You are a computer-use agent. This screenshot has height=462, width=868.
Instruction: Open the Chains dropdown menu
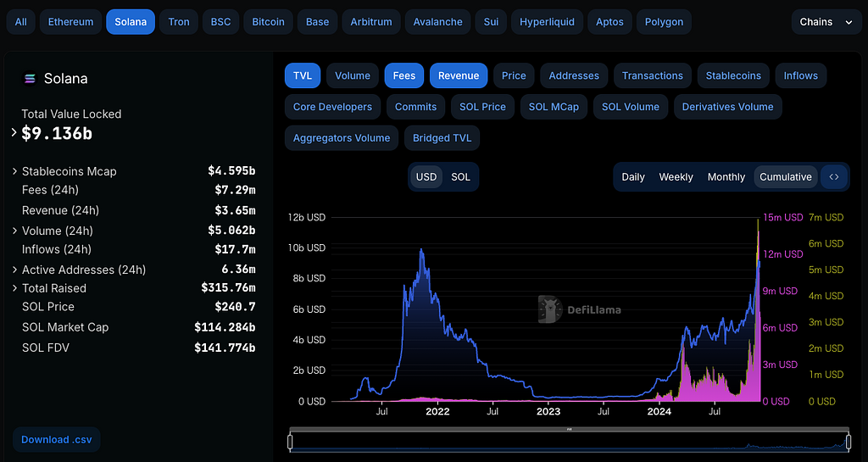click(x=826, y=22)
